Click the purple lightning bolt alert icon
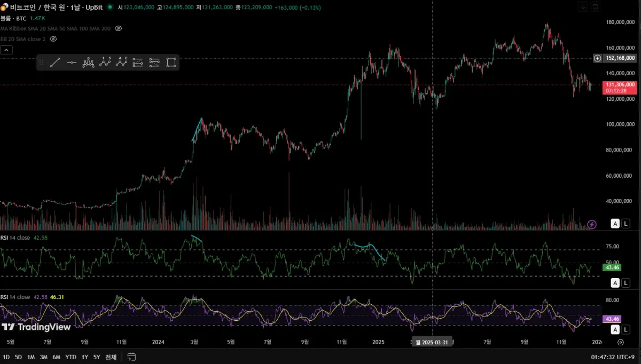641x364 pixels. tap(592, 224)
